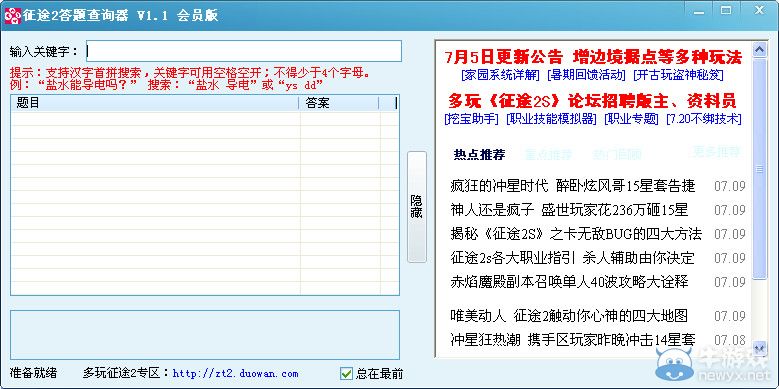
Task: Click the 答案 column header
Action: pyautogui.click(x=339, y=103)
